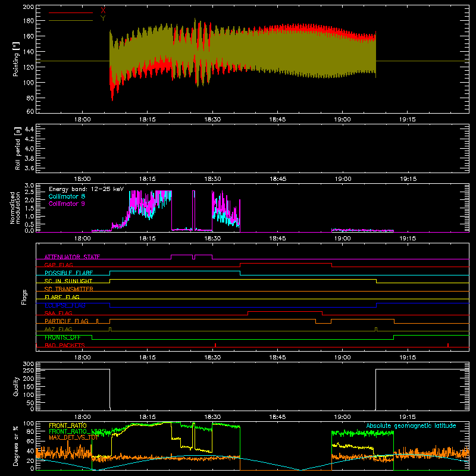Viewport: 476px width, 476px height.
Task: Click the red X legend line sample
Action: [71, 12]
